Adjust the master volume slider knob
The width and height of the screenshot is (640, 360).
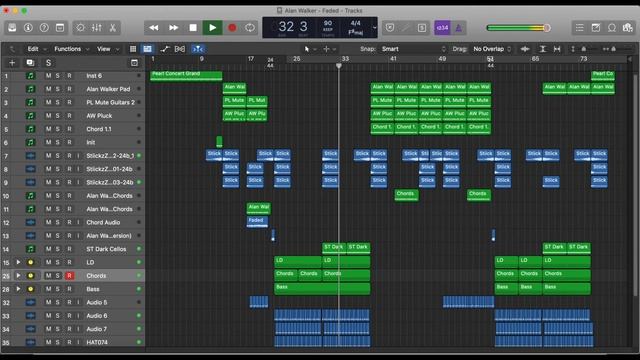[546, 28]
